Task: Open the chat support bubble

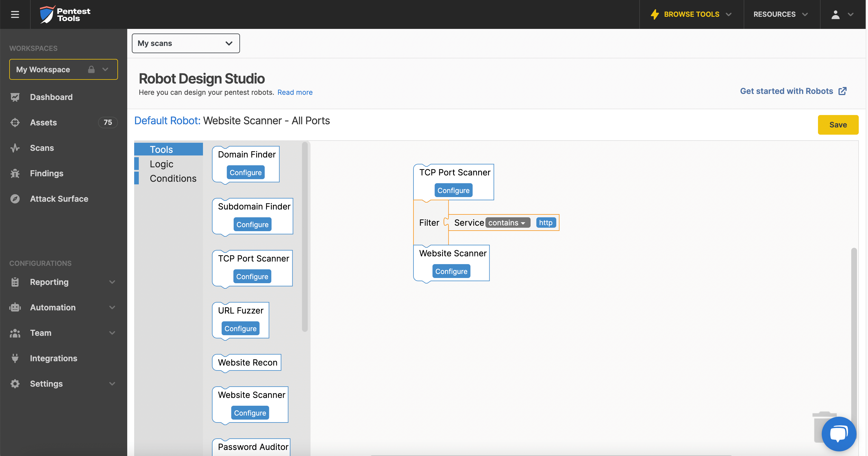Action: 839,434
